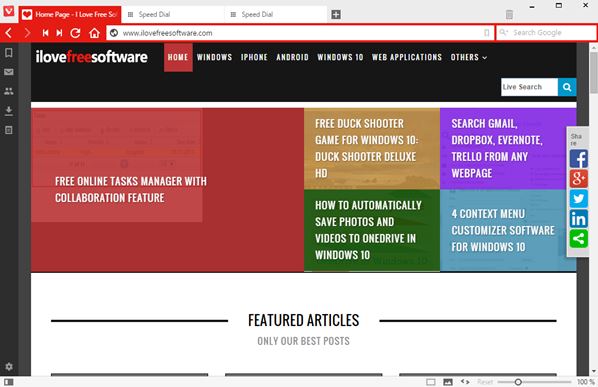Click Reset zoom in status bar
Viewport: 598px width, 387px height.
pyautogui.click(x=485, y=382)
